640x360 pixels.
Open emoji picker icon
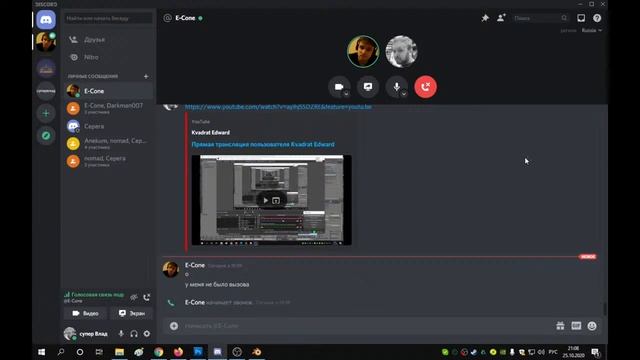[592, 326]
